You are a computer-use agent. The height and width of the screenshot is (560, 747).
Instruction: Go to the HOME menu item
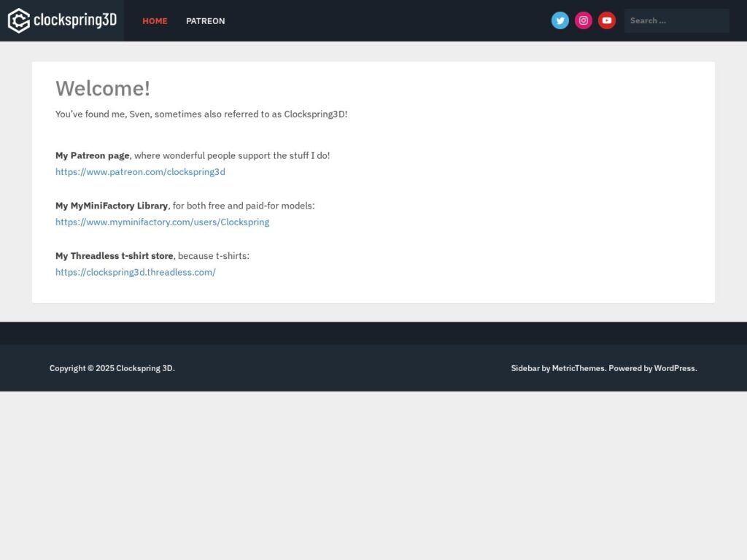155,21
